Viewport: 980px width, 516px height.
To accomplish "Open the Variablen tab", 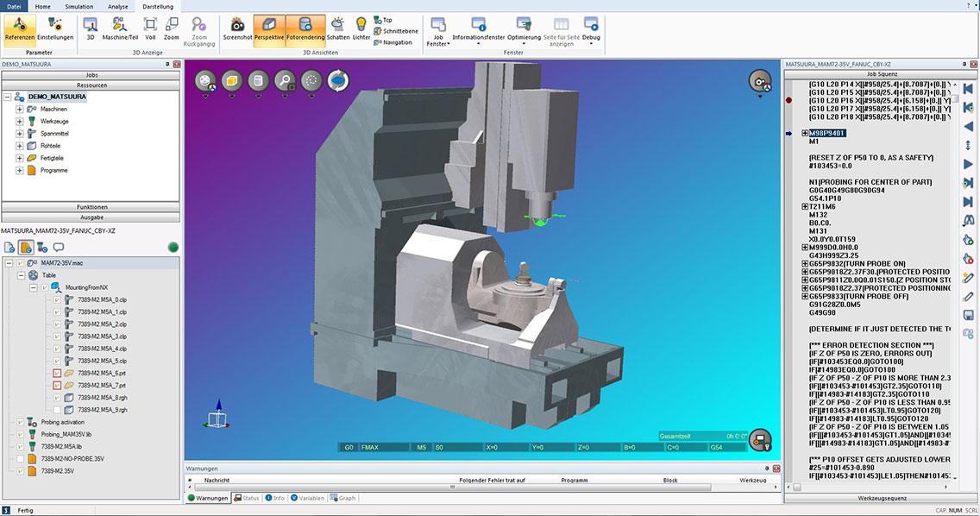I will (310, 498).
